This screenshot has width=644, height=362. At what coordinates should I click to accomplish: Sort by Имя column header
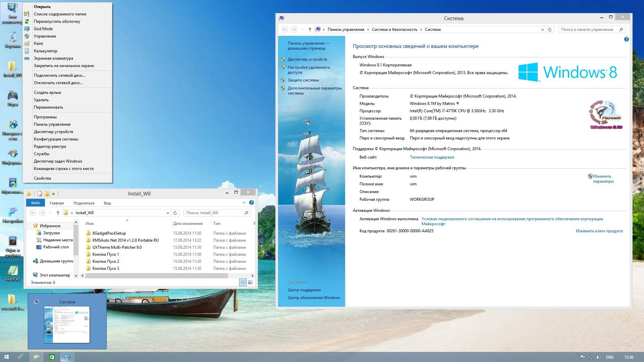[127, 224]
